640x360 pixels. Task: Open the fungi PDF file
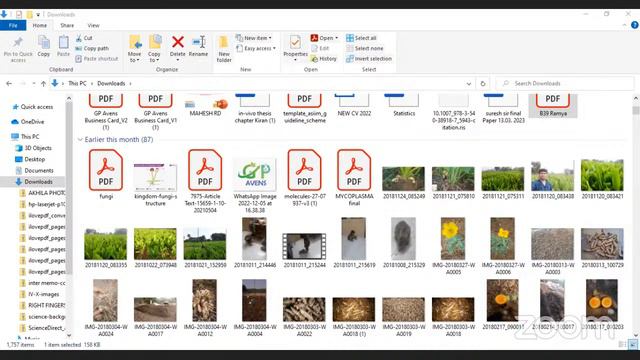106,174
